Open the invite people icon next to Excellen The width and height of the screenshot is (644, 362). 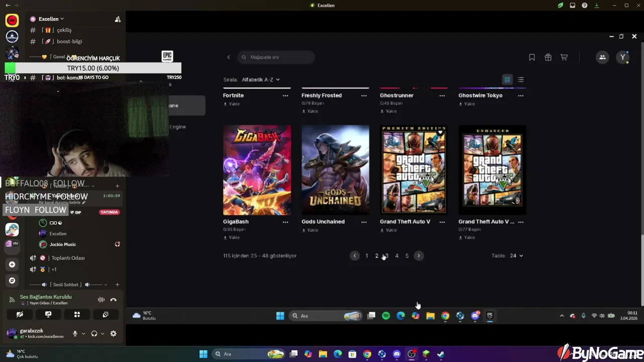coord(118,19)
